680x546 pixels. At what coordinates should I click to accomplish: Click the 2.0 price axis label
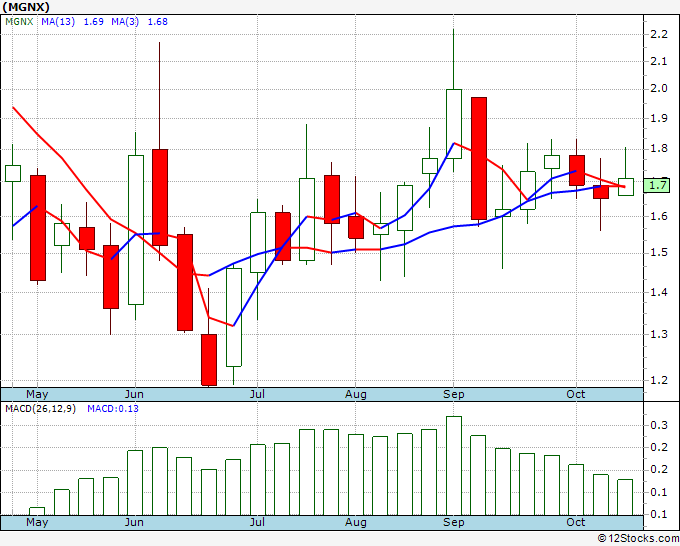(659, 88)
